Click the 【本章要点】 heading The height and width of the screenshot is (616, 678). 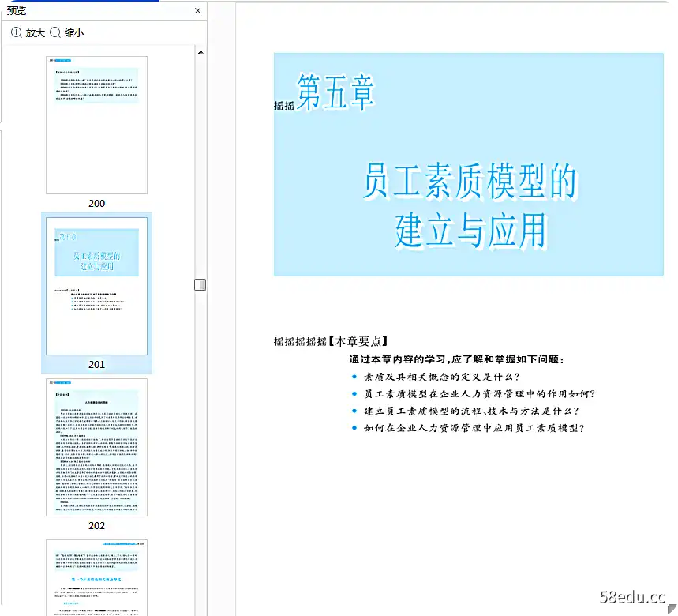tap(358, 341)
